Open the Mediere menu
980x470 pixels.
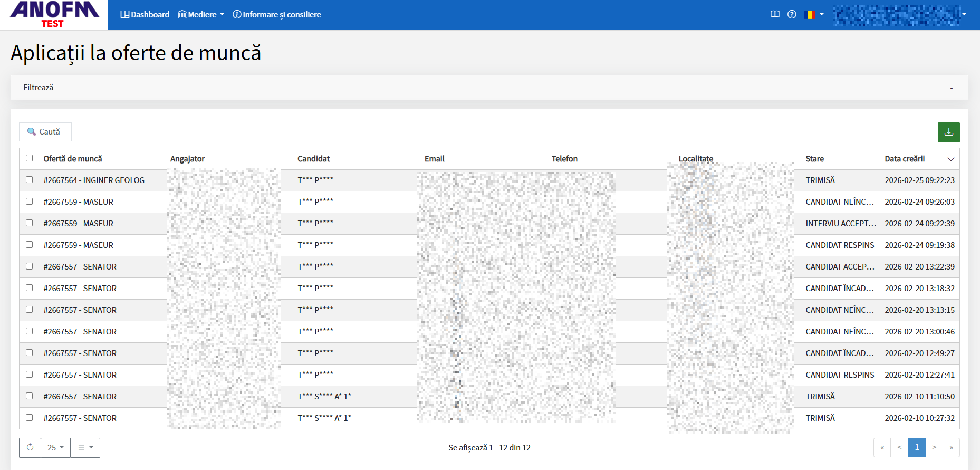tap(201, 14)
